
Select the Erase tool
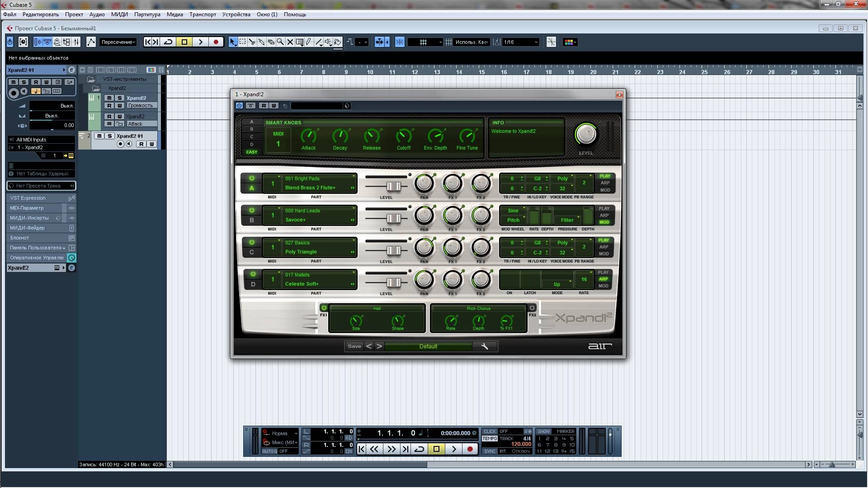[x=271, y=42]
